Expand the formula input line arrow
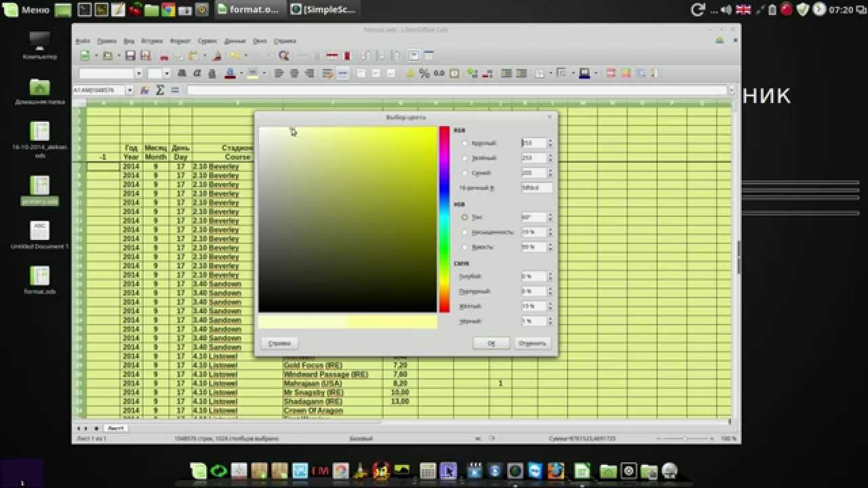Viewport: 868px width, 488px height. (731, 90)
